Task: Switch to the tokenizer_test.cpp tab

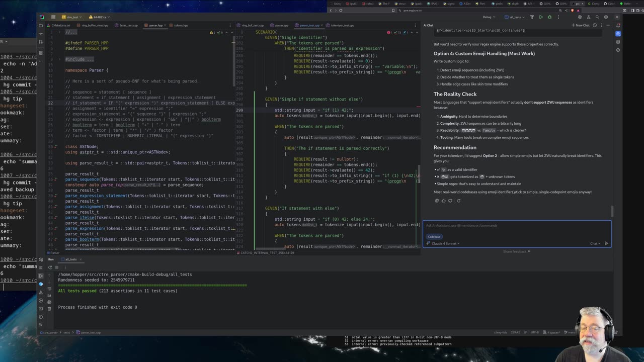Action: pyautogui.click(x=341, y=25)
